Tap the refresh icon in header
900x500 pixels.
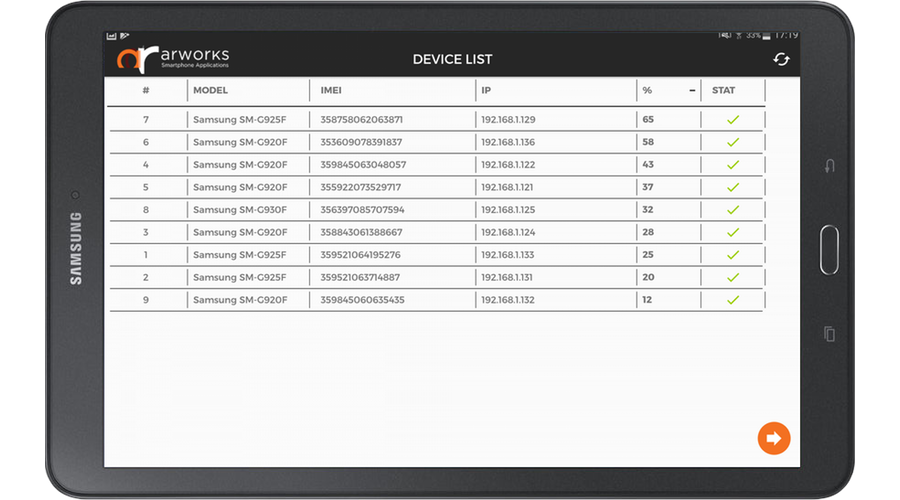tap(781, 59)
